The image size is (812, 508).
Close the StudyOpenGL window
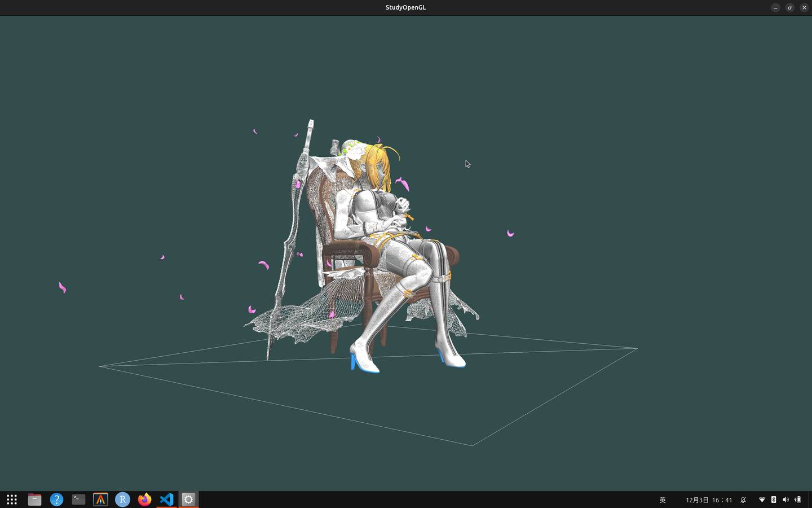pyautogui.click(x=804, y=7)
